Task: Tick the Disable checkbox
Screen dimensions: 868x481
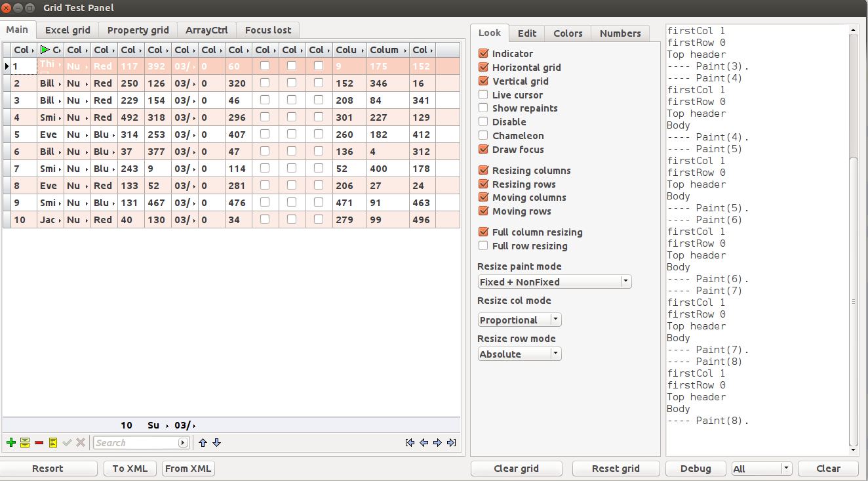Action: click(484, 122)
